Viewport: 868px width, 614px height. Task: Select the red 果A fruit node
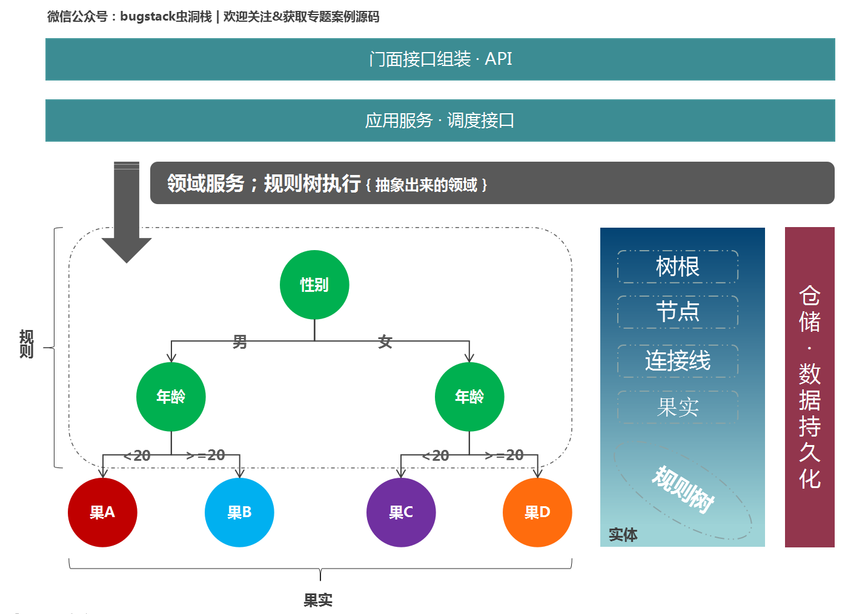pos(102,512)
